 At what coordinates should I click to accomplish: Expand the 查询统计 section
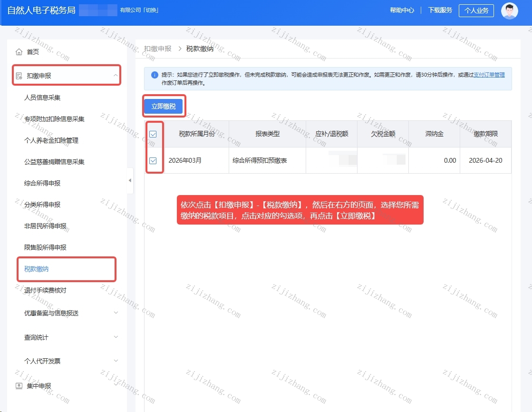point(116,337)
